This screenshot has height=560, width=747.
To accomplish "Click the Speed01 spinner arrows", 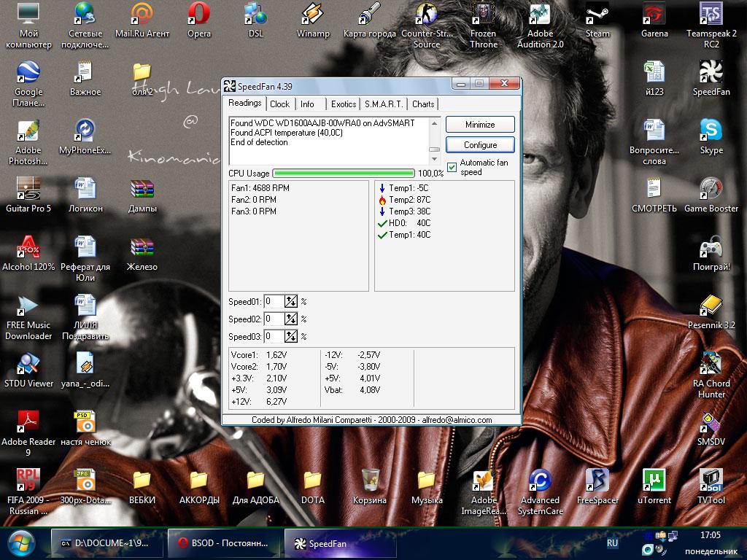I will [x=291, y=301].
